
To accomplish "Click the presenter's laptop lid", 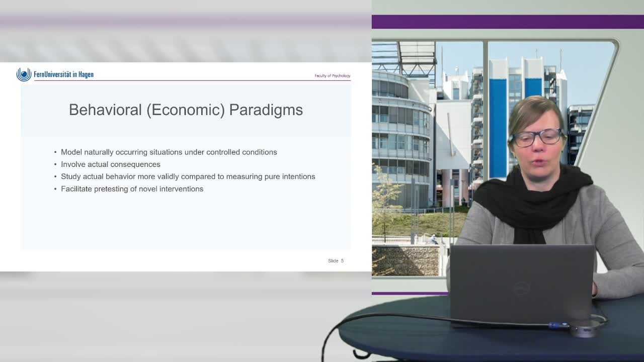I will tap(521, 282).
